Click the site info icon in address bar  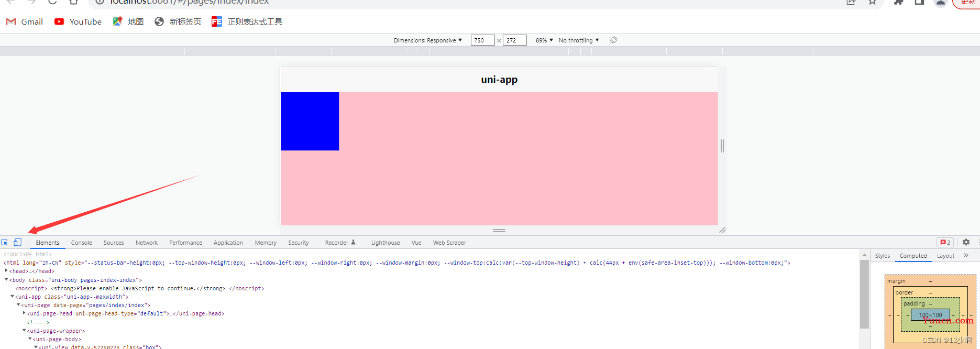[100, 2]
